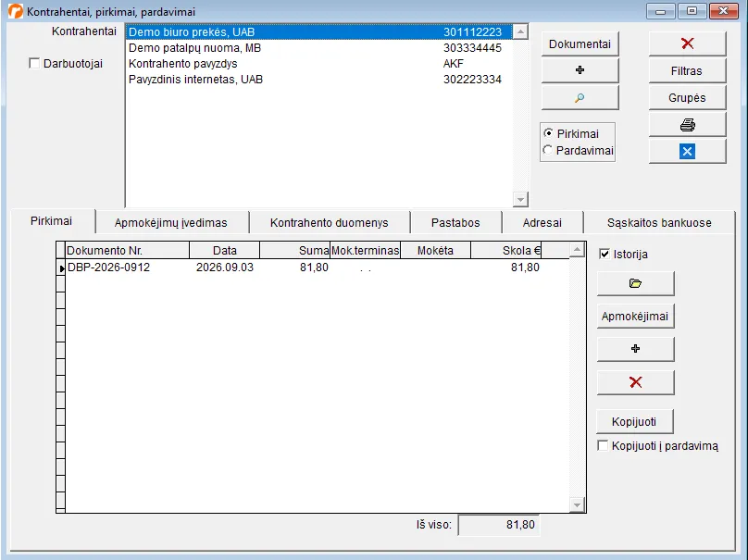
Task: Open Apmokėjimai for the purchase
Action: click(x=635, y=317)
